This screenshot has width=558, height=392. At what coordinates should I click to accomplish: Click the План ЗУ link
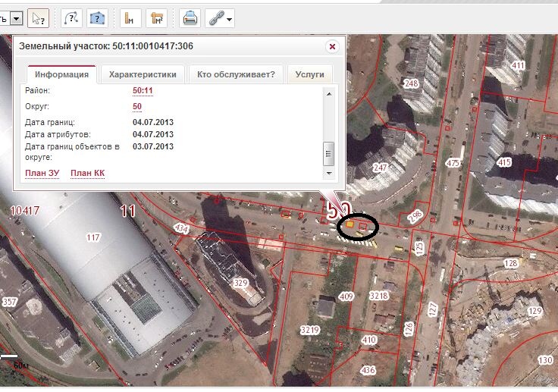point(42,174)
